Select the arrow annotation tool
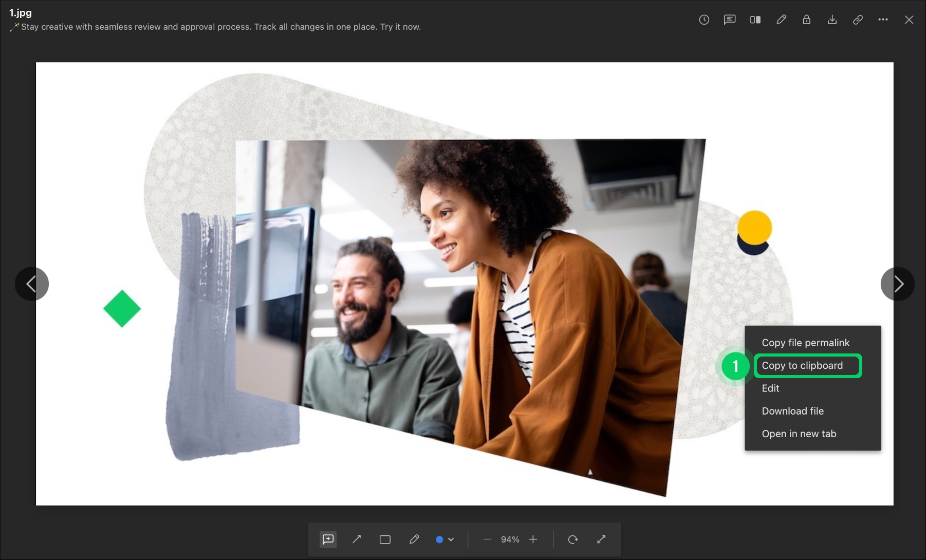 [357, 539]
